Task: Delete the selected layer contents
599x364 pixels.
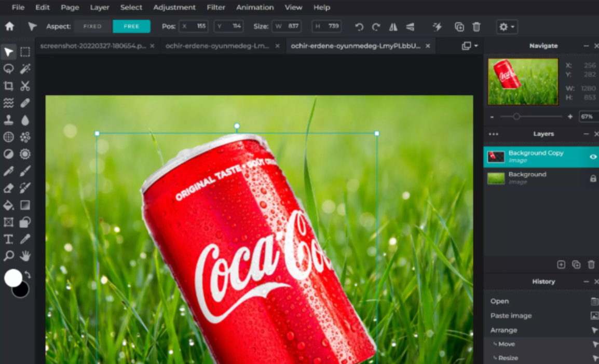Action: [477, 26]
